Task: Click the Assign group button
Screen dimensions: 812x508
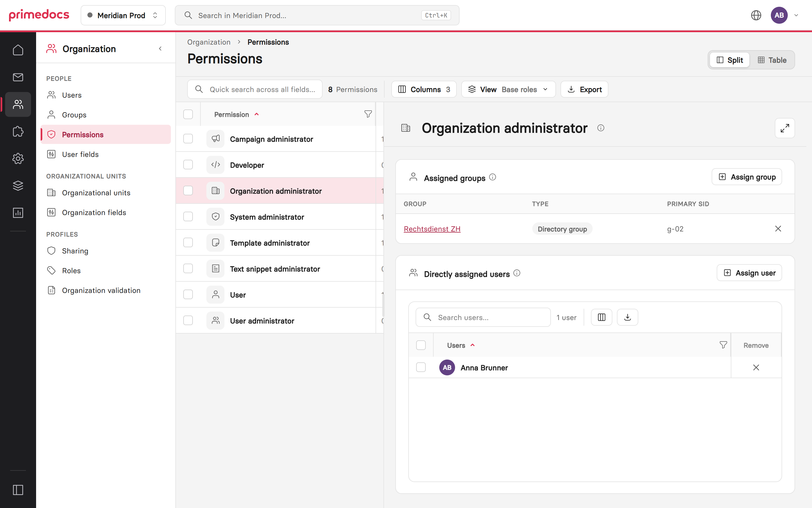Action: [747, 177]
